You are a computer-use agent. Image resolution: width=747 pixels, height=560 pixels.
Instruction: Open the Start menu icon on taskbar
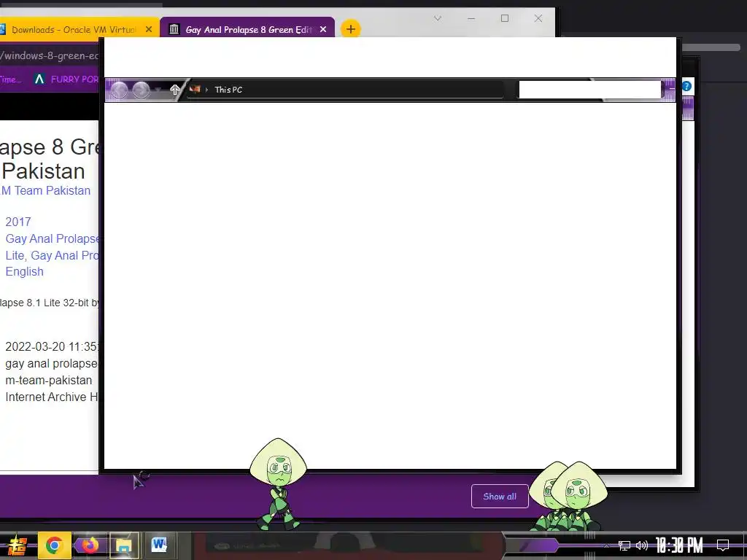tap(16, 545)
